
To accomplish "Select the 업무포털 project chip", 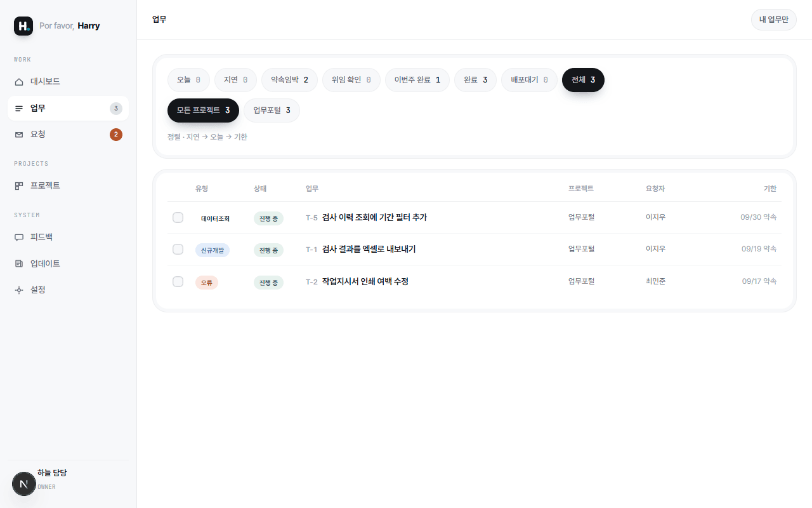I will point(272,110).
